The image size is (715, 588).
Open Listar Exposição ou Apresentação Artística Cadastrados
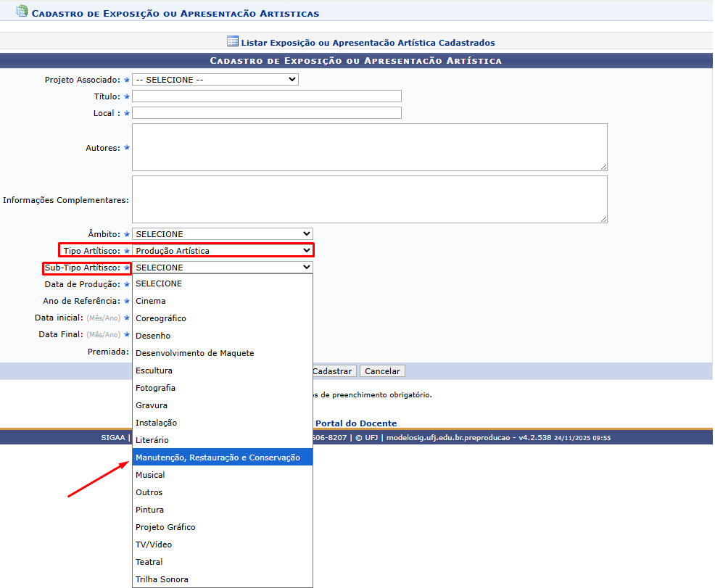368,42
